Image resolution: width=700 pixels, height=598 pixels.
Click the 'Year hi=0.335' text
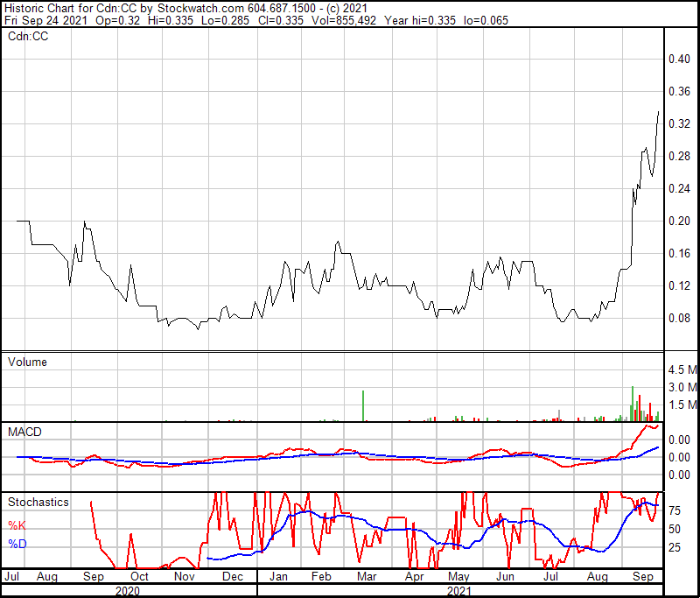tap(420, 20)
